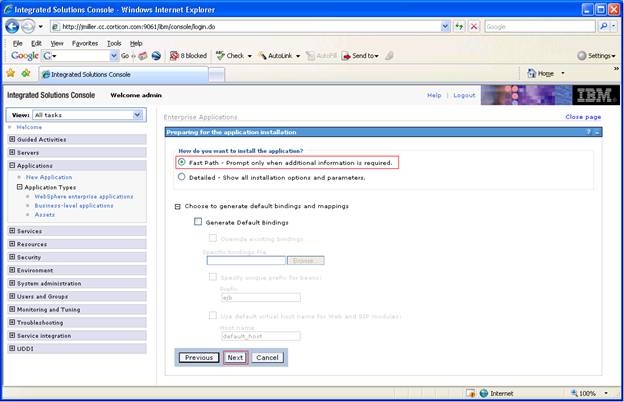Click the Google toolbar Go button
Image resolution: width=624 pixels, height=402 pixels.
(125, 56)
